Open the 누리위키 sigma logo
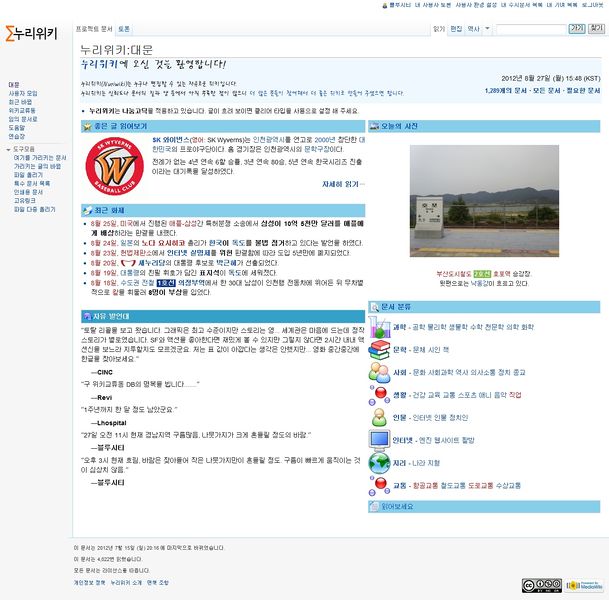This screenshot has height=600, width=609. coord(31,33)
